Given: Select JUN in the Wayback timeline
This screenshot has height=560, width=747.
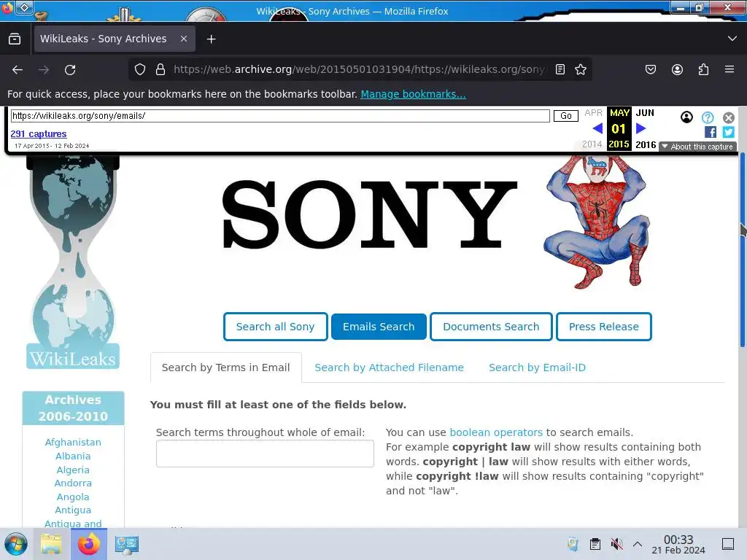Looking at the screenshot, I should pos(645,113).
